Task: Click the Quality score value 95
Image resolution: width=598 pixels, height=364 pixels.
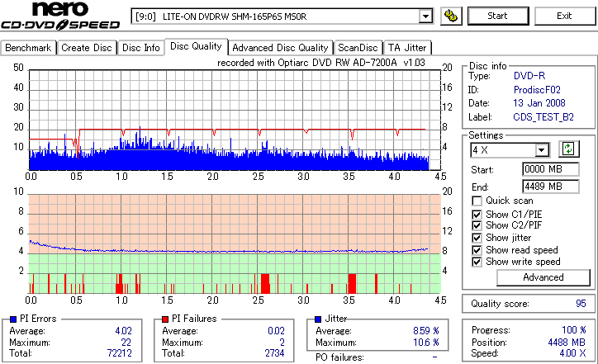Action: point(581,304)
